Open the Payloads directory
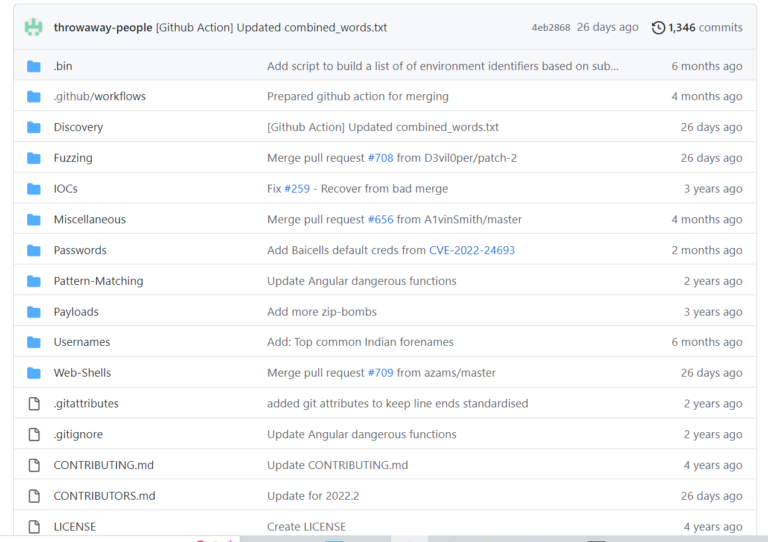Screen dimensions: 768x542 (76, 311)
